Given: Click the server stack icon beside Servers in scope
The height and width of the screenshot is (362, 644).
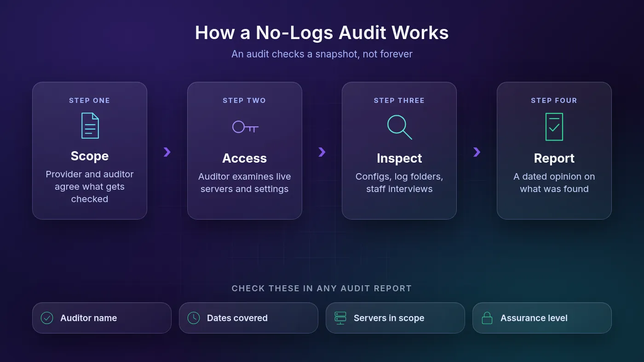Looking at the screenshot, I should [340, 318].
